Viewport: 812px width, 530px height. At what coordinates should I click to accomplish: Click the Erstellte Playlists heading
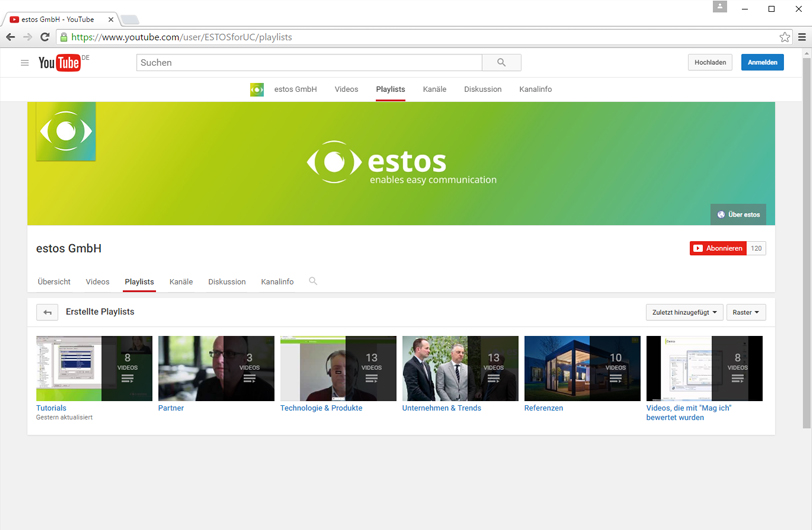[x=100, y=311]
